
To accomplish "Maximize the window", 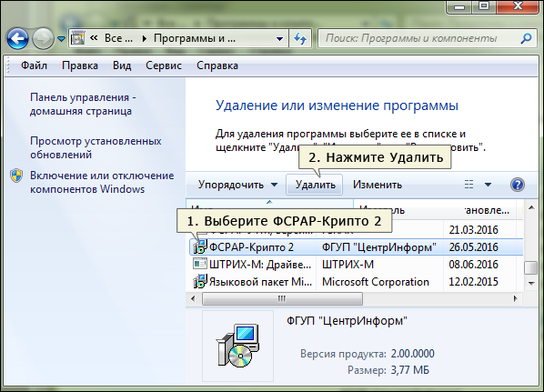I will (x=484, y=6).
